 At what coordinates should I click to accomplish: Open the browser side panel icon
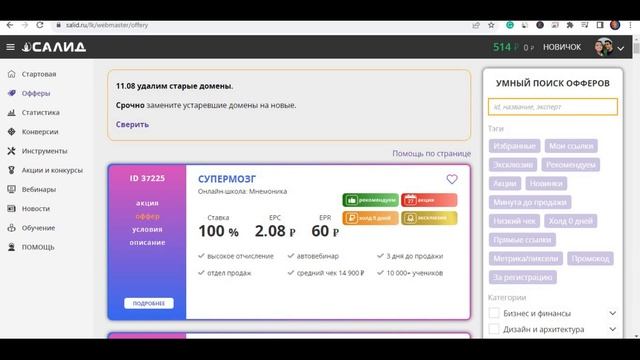pos(600,25)
